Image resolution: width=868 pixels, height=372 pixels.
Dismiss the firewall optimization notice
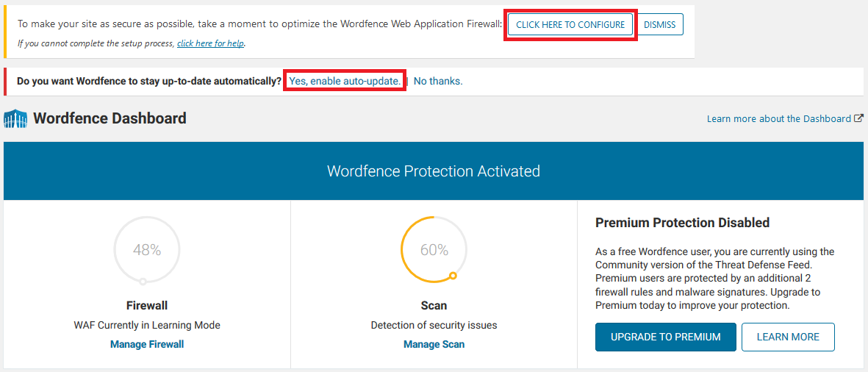click(659, 24)
